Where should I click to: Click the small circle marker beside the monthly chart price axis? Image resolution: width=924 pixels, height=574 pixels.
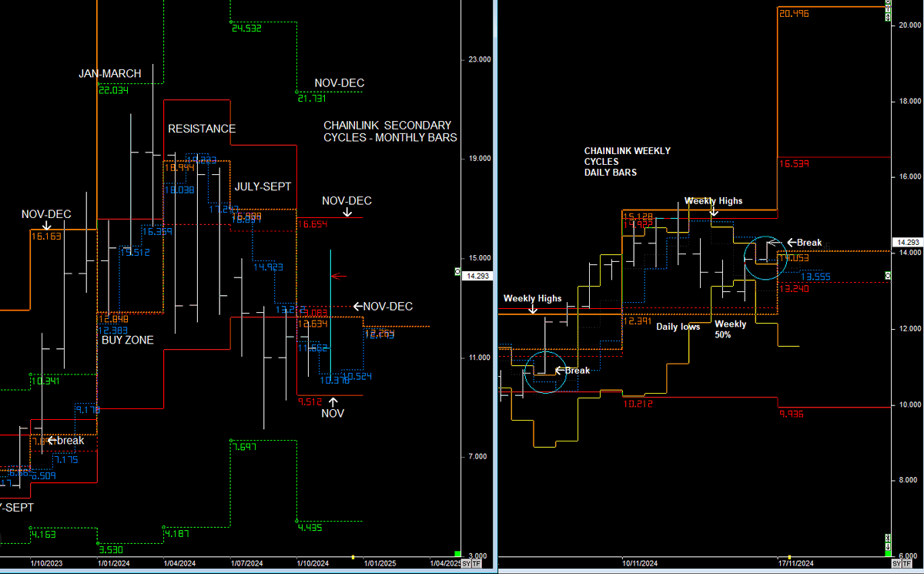tap(457, 273)
